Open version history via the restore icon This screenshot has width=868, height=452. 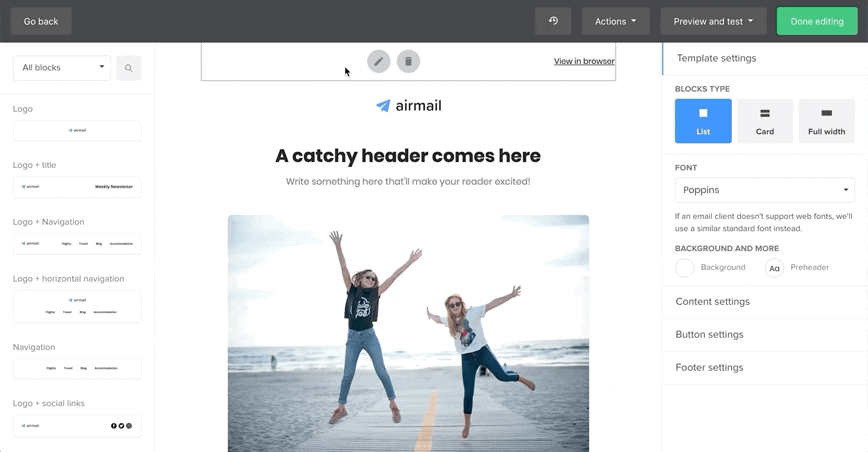552,21
